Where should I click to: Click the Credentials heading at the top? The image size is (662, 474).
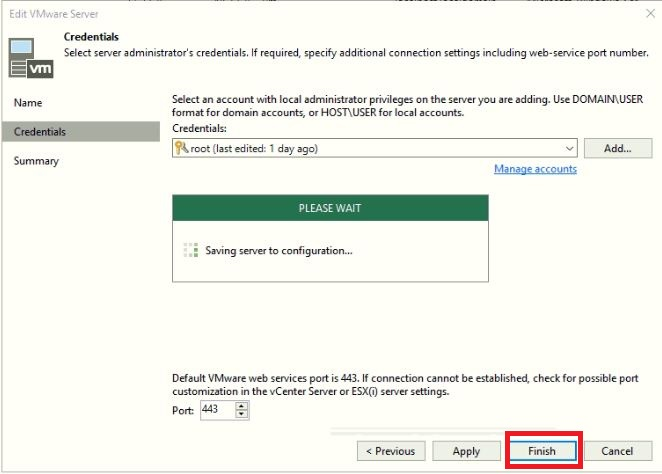(x=91, y=37)
